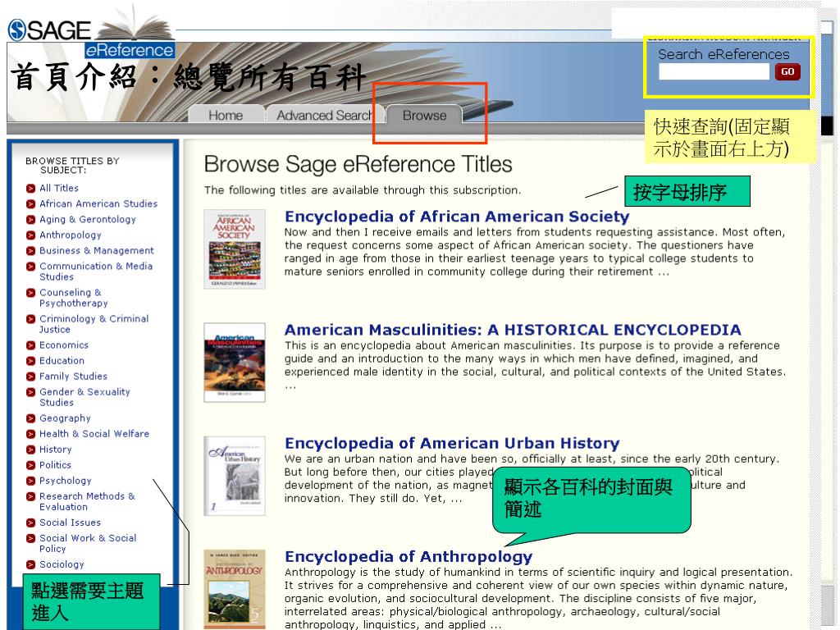Open the Education subject link
Image resolution: width=840 pixels, height=630 pixels.
click(62, 361)
